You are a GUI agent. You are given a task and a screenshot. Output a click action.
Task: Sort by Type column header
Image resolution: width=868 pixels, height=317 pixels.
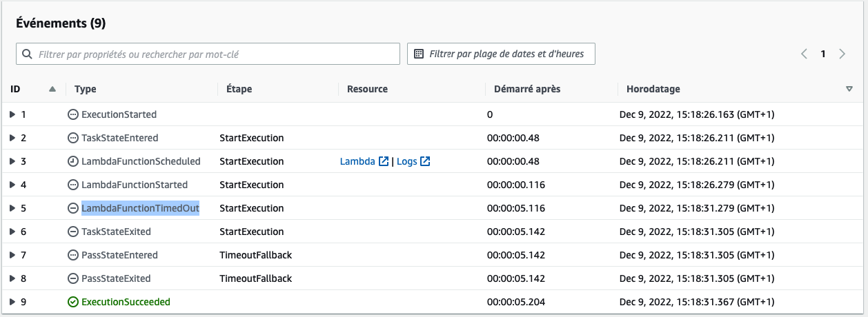[86, 89]
